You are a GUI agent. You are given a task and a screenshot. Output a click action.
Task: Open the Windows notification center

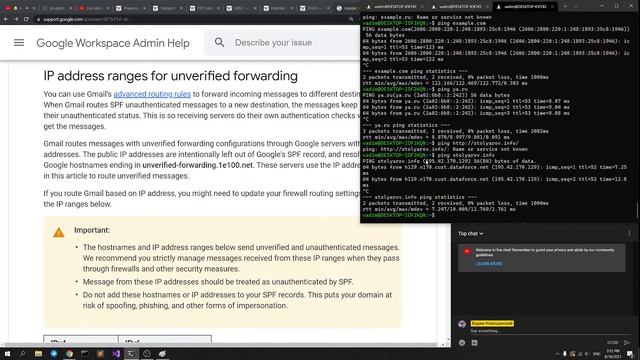(x=631, y=354)
